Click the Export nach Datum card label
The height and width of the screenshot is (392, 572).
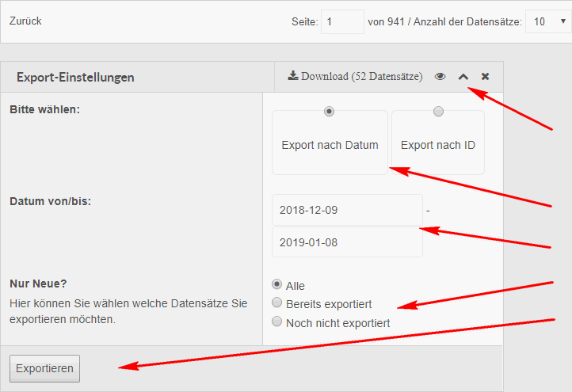pyautogui.click(x=330, y=146)
